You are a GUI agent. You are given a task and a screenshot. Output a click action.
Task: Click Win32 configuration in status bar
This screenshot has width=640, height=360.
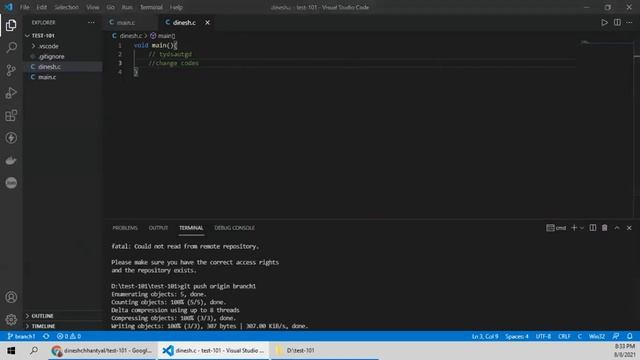pos(597,336)
